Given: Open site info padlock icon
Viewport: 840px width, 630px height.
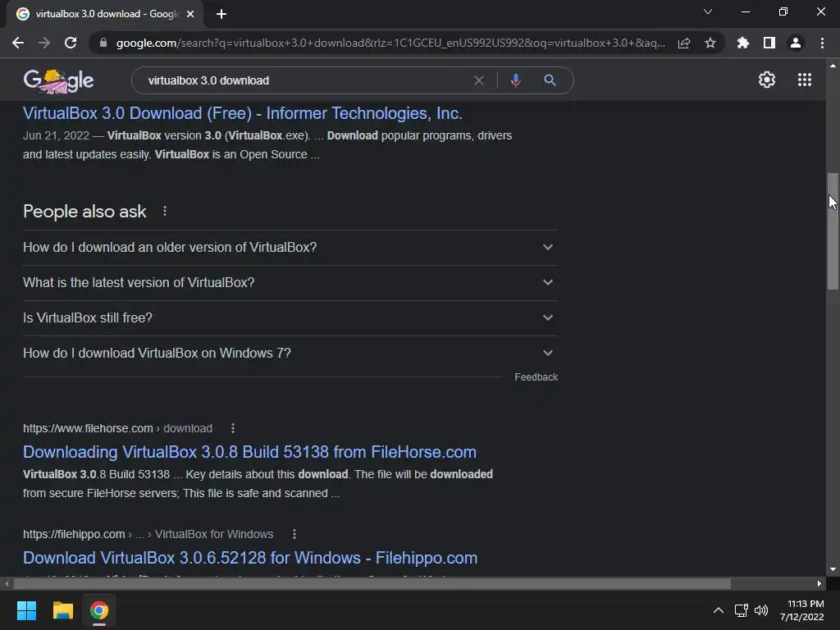Looking at the screenshot, I should 103,43.
